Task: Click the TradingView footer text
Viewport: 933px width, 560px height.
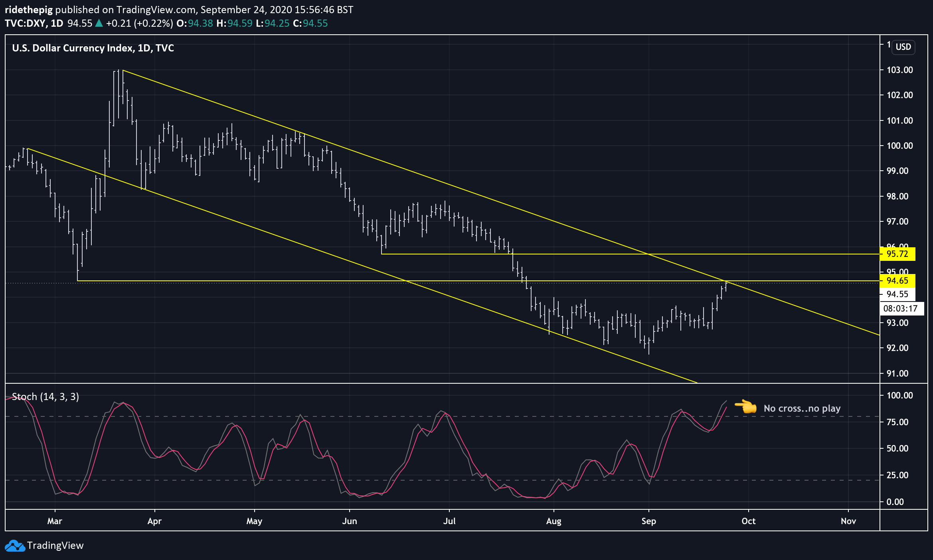Action: point(55,546)
